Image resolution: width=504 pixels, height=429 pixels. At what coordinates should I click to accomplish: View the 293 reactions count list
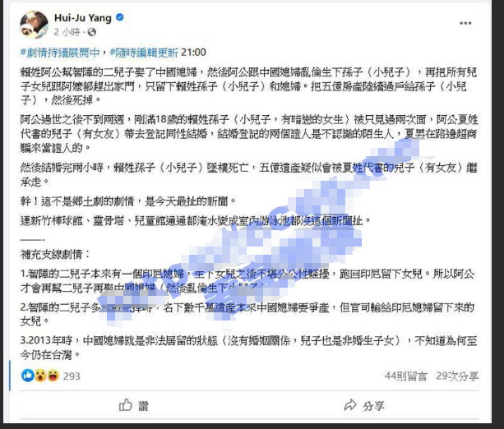[x=72, y=376]
